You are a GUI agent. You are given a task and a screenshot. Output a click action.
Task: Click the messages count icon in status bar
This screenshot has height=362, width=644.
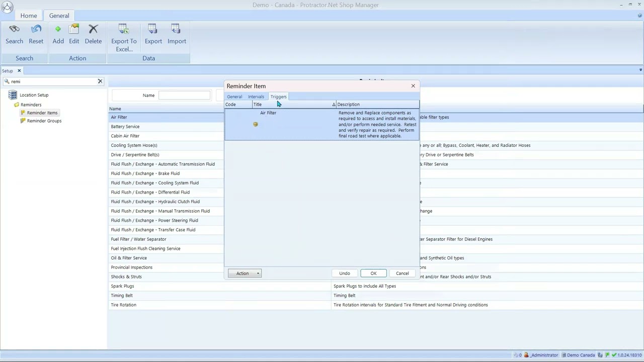(x=516, y=355)
